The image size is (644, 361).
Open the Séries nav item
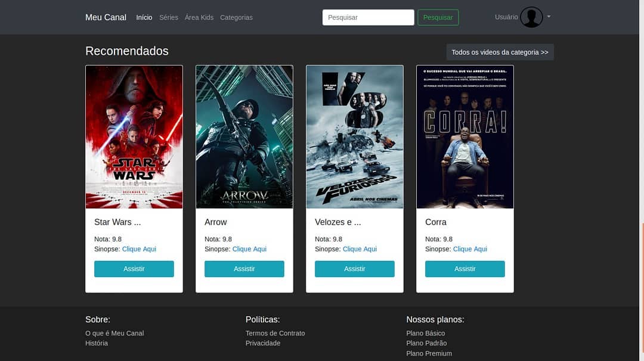[169, 17]
